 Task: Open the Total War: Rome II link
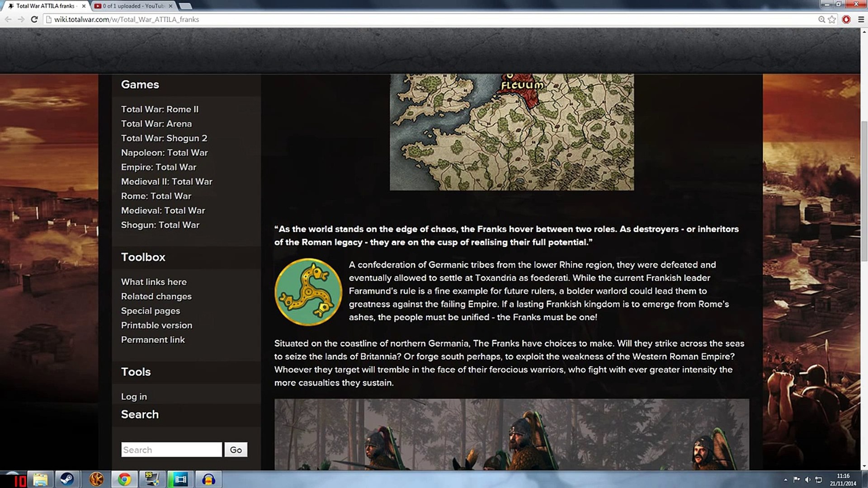(x=160, y=109)
